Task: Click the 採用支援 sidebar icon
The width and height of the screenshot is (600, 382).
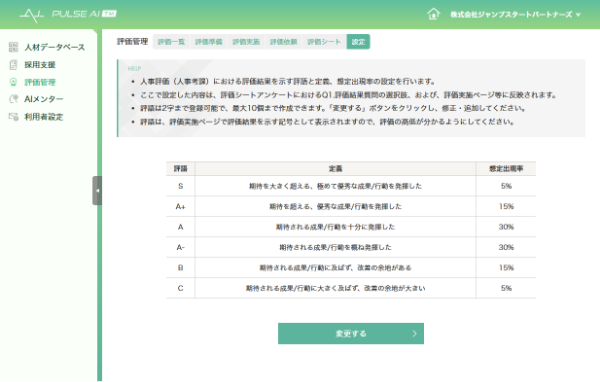Action: tap(13, 65)
